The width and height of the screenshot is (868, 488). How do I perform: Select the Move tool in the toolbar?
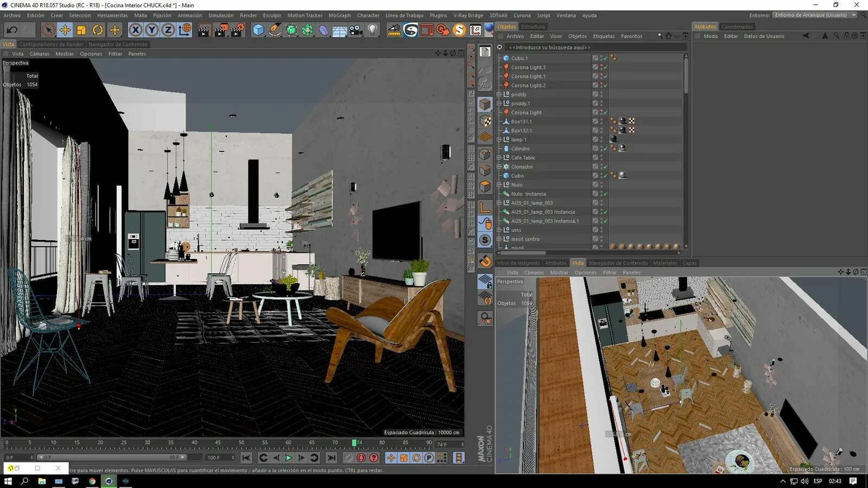(64, 30)
